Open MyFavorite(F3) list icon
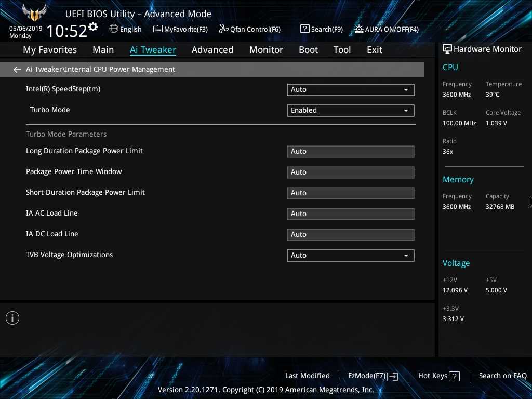 click(x=158, y=29)
